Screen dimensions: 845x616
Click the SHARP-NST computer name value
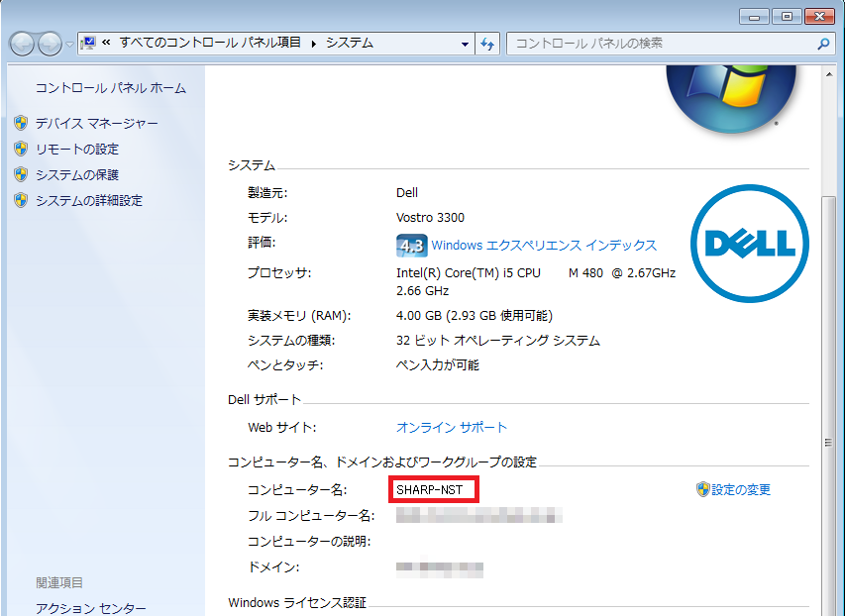(430, 490)
